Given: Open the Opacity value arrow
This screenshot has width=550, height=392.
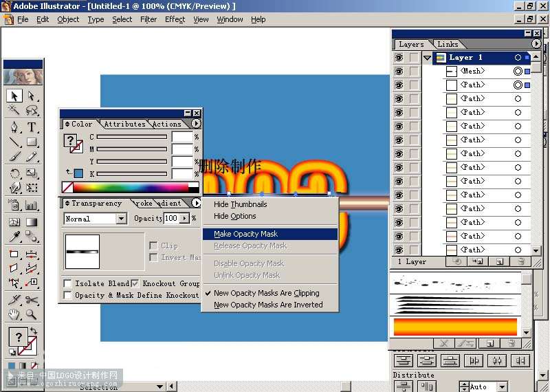Looking at the screenshot, I should 184,218.
